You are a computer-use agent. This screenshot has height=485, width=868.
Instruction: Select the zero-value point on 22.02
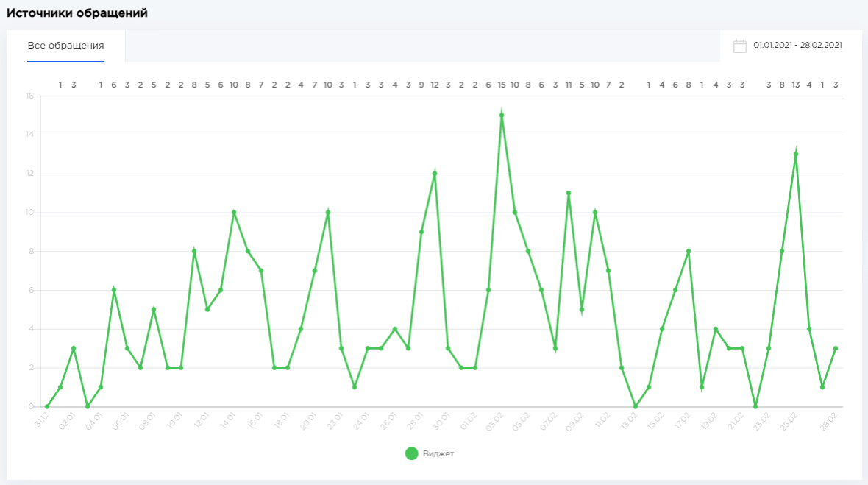tap(755, 406)
